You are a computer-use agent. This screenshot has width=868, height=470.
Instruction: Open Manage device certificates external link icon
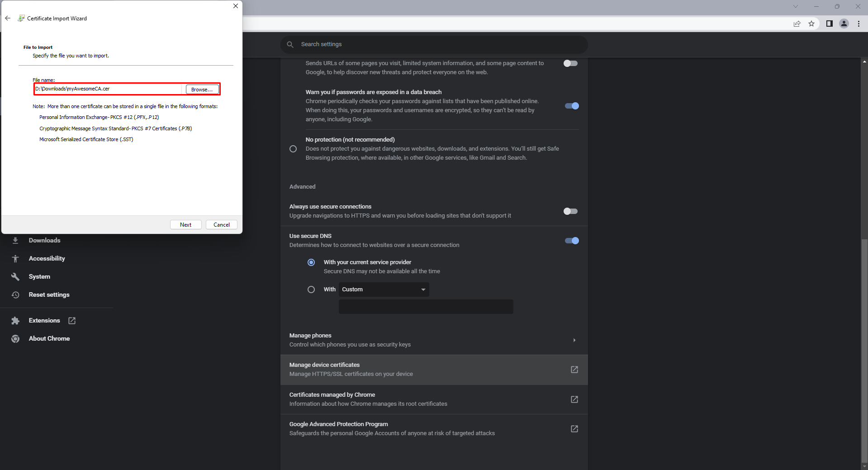click(574, 370)
